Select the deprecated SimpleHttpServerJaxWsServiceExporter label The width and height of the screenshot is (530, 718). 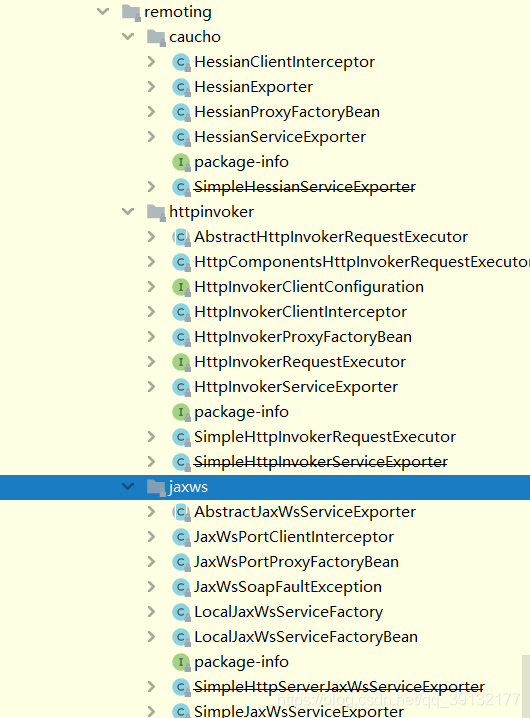tap(339, 687)
